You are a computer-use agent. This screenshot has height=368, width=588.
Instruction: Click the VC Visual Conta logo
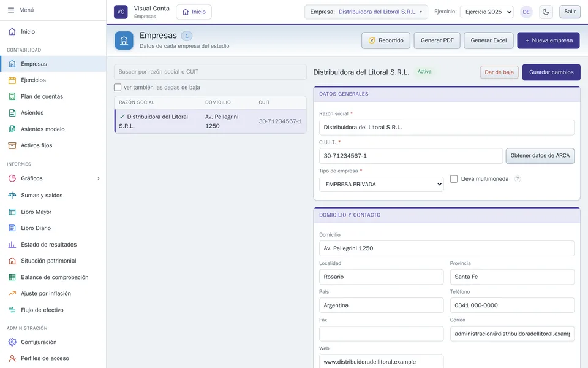pyautogui.click(x=121, y=12)
